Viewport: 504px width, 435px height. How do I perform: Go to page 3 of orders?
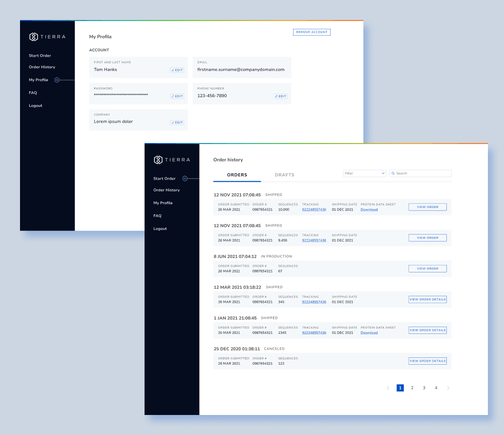click(424, 388)
